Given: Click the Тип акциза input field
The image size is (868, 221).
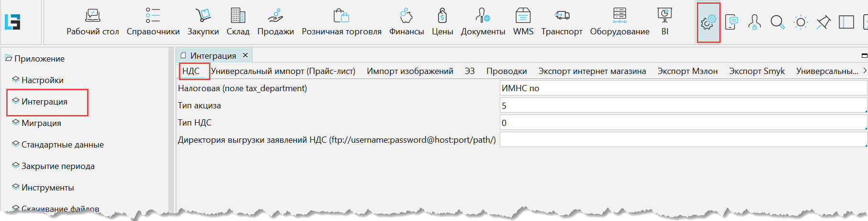Looking at the screenshot, I should click(x=682, y=105).
